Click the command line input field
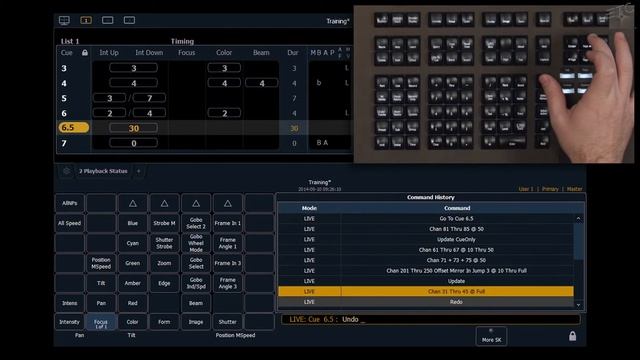 pyautogui.click(x=431, y=320)
